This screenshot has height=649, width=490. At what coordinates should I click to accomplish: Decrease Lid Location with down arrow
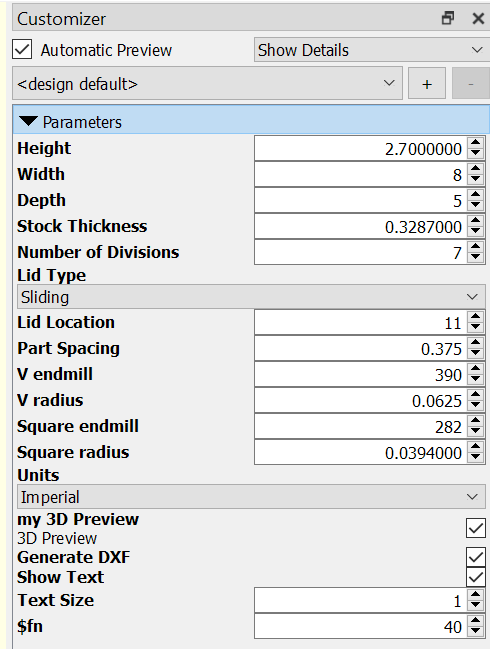[476, 327]
